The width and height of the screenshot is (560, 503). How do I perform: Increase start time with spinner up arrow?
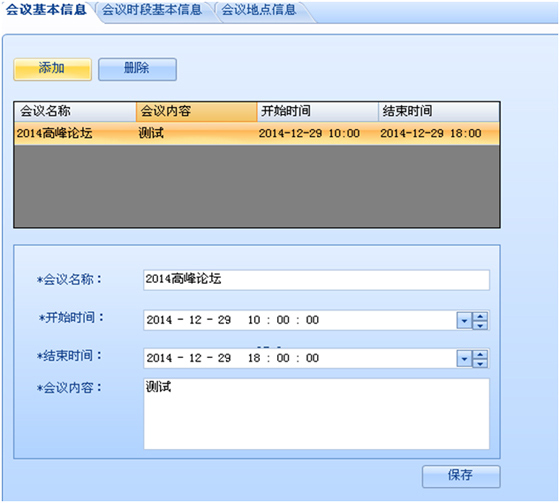pyautogui.click(x=480, y=316)
